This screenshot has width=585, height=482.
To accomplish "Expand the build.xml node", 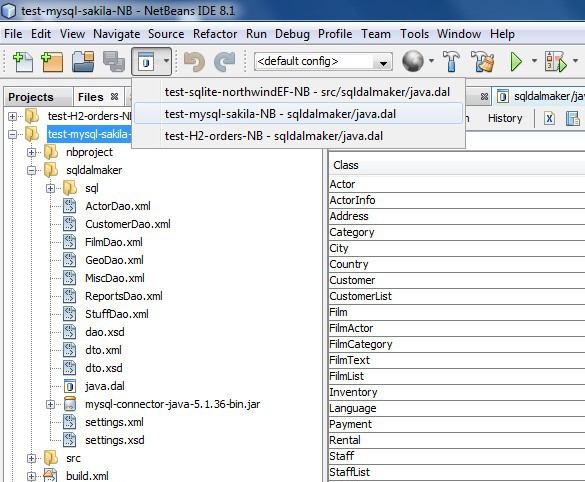I will (x=31, y=476).
